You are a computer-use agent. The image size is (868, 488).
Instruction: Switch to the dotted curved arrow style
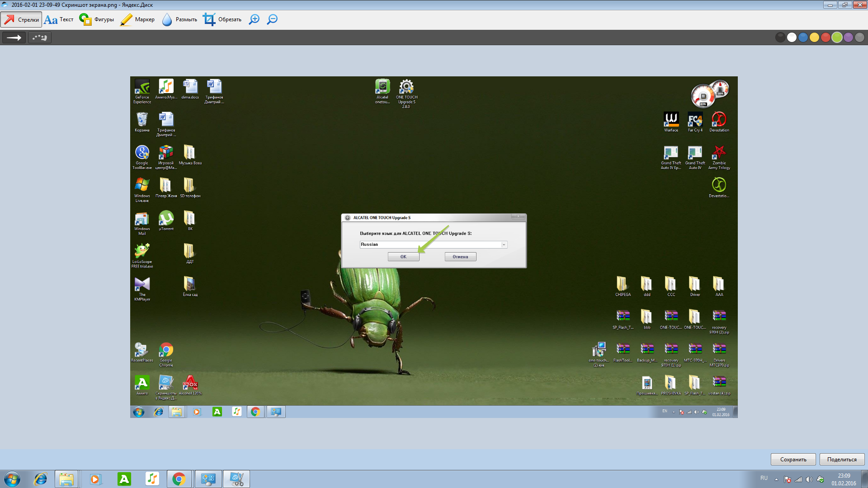coord(40,38)
